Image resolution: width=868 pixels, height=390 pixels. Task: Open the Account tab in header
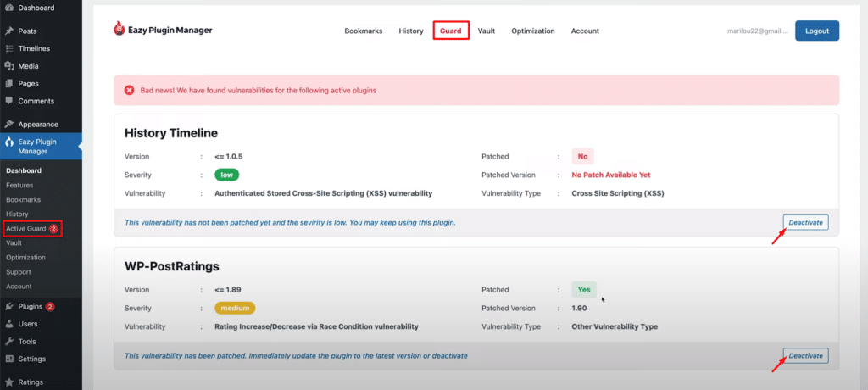pyautogui.click(x=585, y=31)
